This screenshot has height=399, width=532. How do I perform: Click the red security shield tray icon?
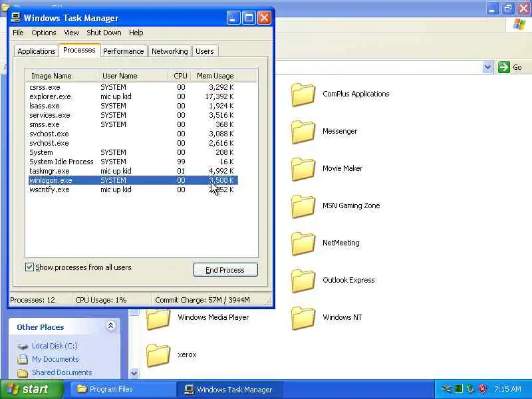482,389
